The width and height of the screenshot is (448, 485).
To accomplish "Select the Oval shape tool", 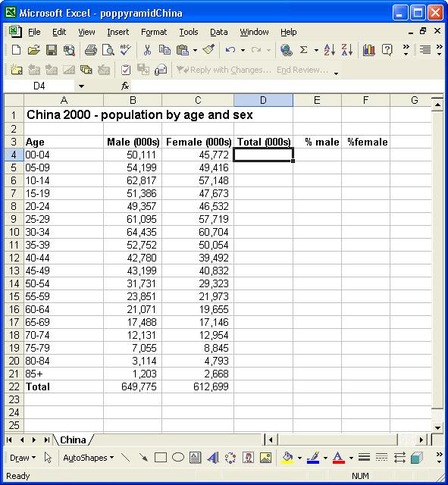I will click(178, 457).
